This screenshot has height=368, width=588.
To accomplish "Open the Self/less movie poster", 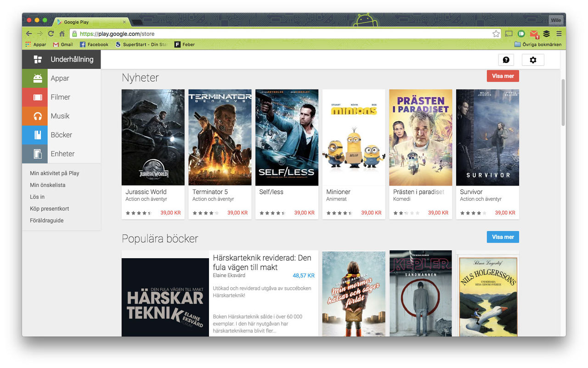I will click(287, 137).
